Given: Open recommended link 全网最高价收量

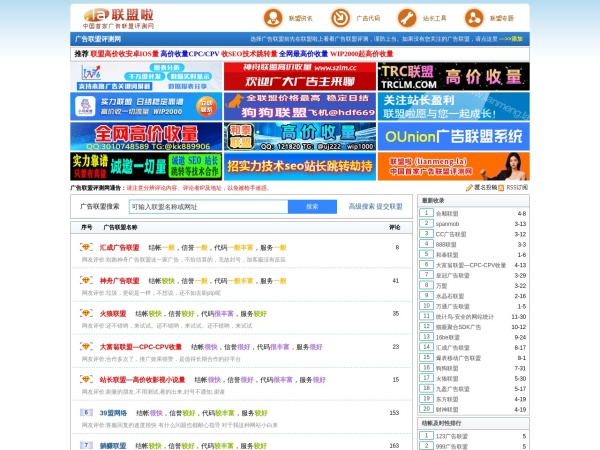Looking at the screenshot, I should point(303,54).
